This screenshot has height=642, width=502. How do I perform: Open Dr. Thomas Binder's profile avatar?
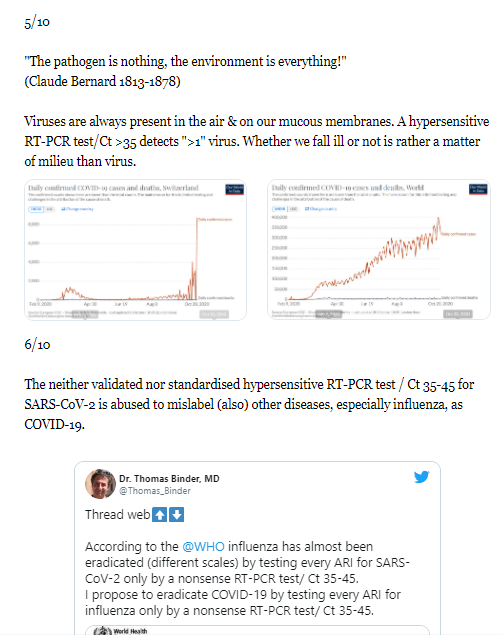coord(100,484)
